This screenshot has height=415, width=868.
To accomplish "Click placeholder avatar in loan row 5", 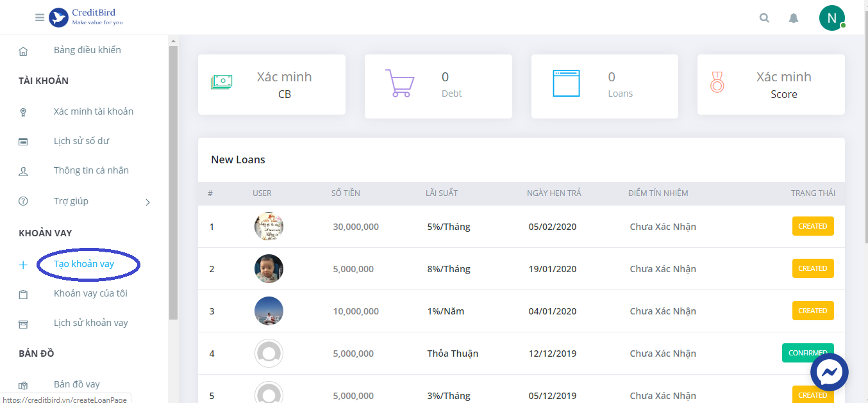I will (x=269, y=393).
